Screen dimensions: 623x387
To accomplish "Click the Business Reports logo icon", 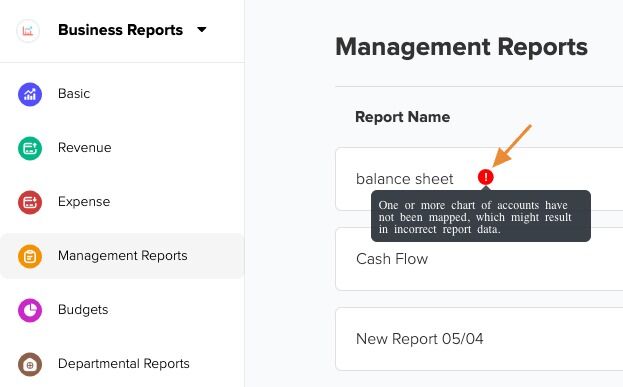I will (28, 30).
